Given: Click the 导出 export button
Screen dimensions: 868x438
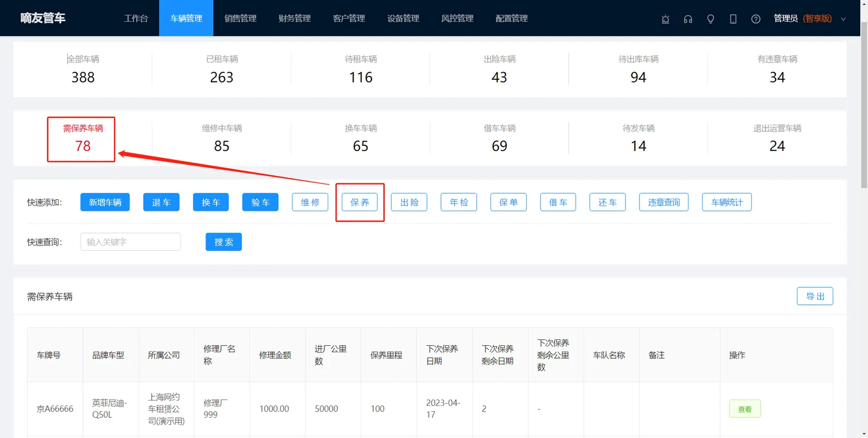Looking at the screenshot, I should pyautogui.click(x=815, y=296).
